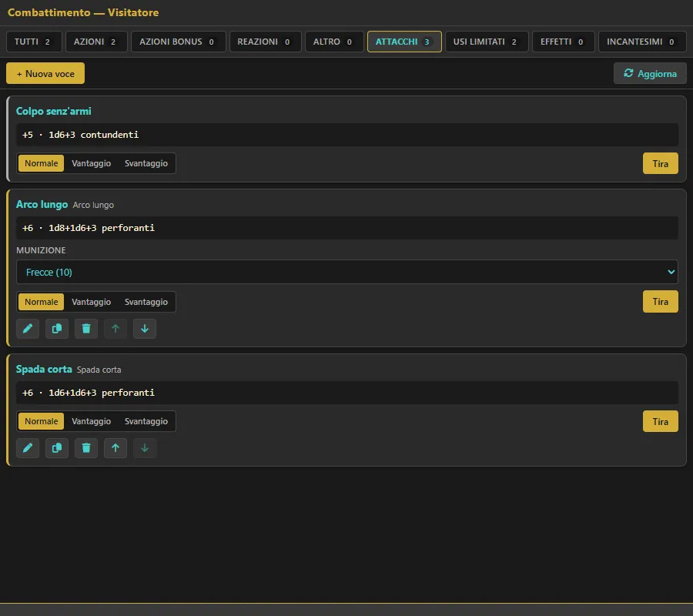Delete the Spada corta attack with the trash icon
Image resolution: width=693 pixels, height=616 pixels.
pyautogui.click(x=85, y=448)
